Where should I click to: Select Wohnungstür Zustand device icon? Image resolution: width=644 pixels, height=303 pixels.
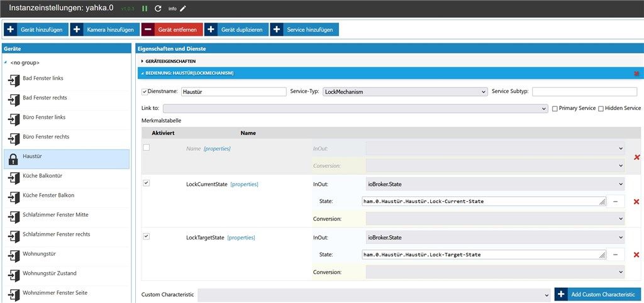point(14,275)
